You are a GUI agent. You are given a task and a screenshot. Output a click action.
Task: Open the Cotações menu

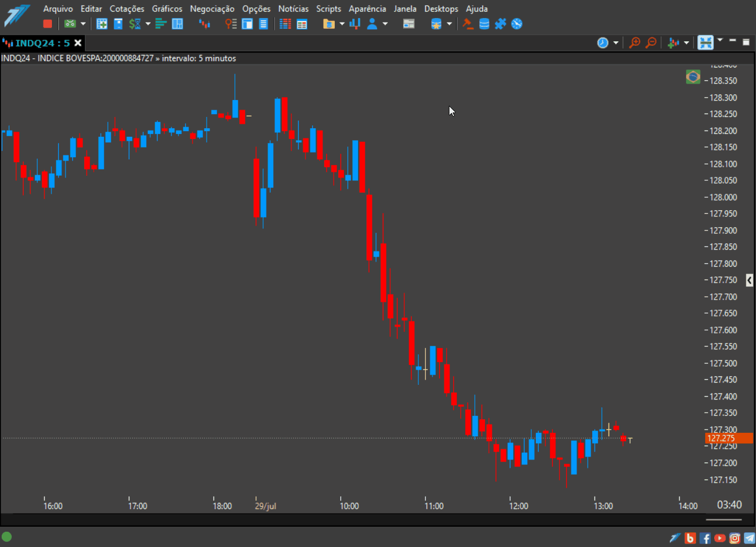pos(127,8)
